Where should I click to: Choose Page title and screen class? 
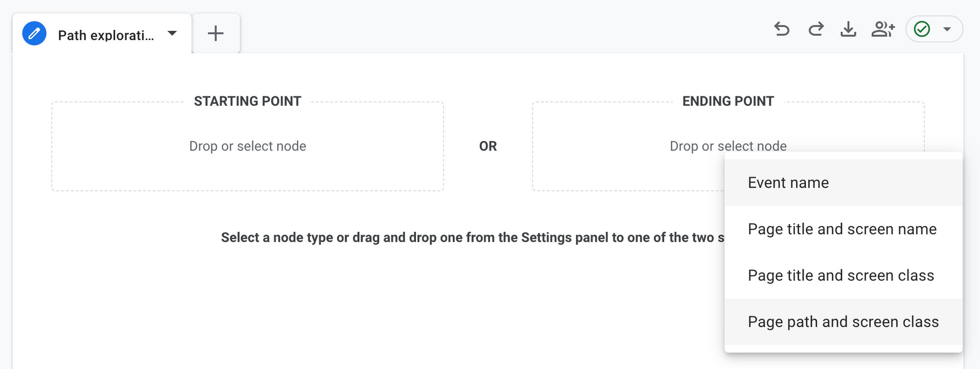pos(841,275)
